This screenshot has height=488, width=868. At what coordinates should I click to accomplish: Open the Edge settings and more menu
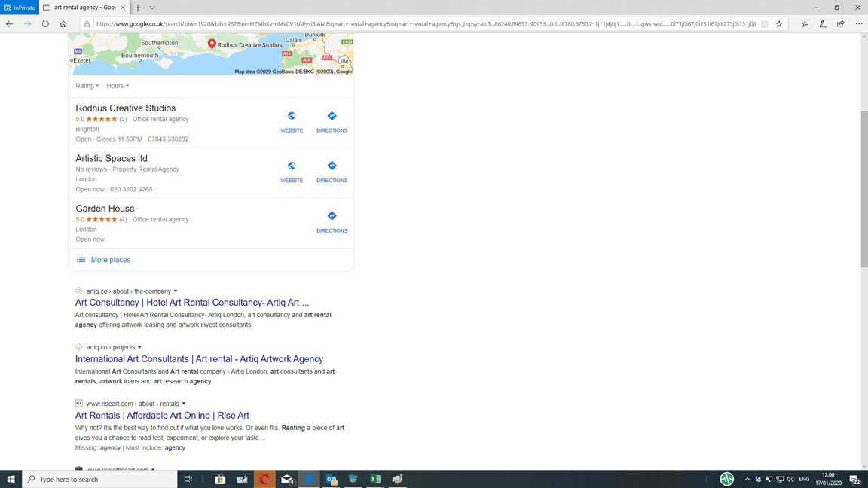click(859, 24)
